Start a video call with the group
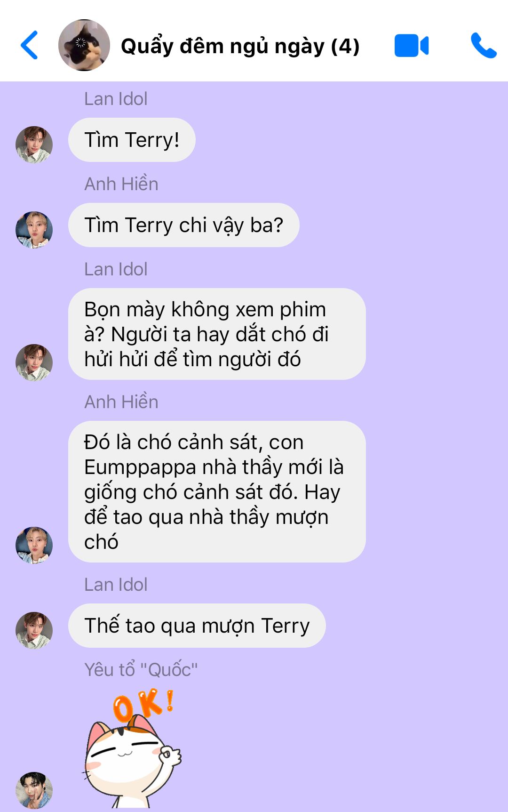 (412, 46)
